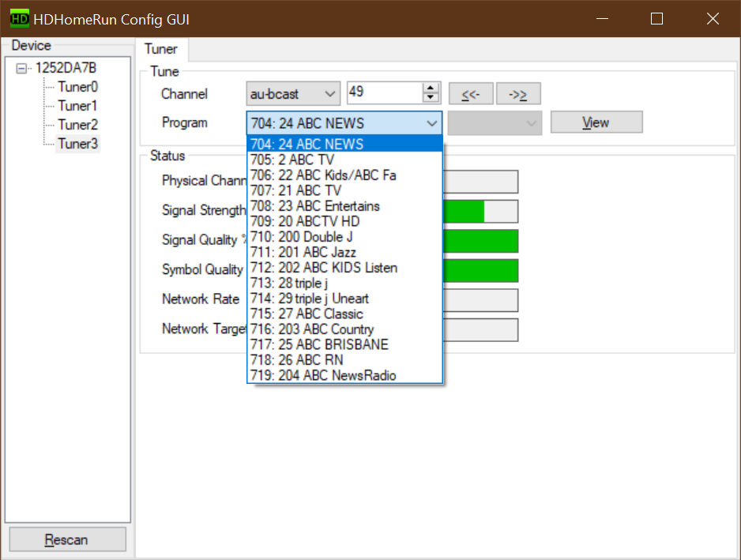Pick 719: 204 ABC NewsRadio program
The height and width of the screenshot is (560, 741).
coord(344,375)
